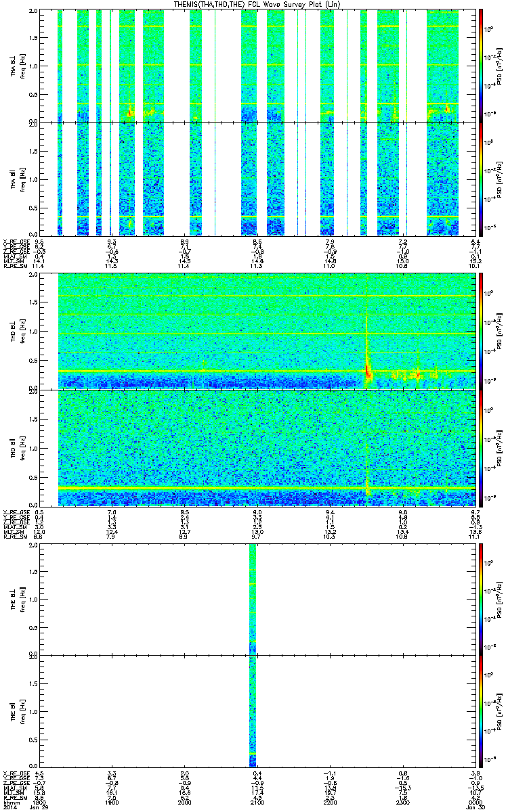Click the "2100" time label on bottom axis
The width and height of the screenshot is (508, 812).
point(257,803)
